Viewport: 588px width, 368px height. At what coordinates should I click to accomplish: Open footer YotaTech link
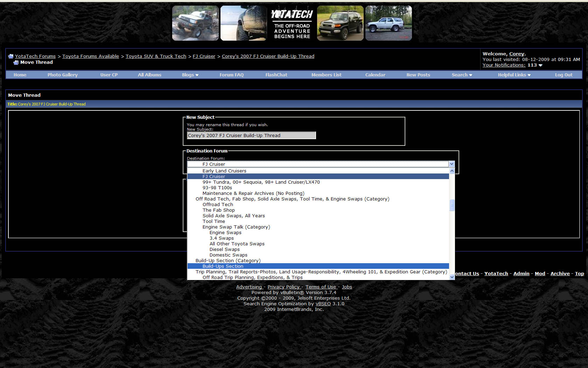coord(496,274)
